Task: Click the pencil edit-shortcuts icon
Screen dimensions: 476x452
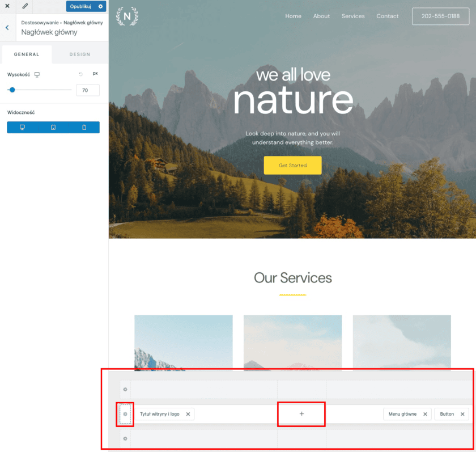Action: point(25,6)
